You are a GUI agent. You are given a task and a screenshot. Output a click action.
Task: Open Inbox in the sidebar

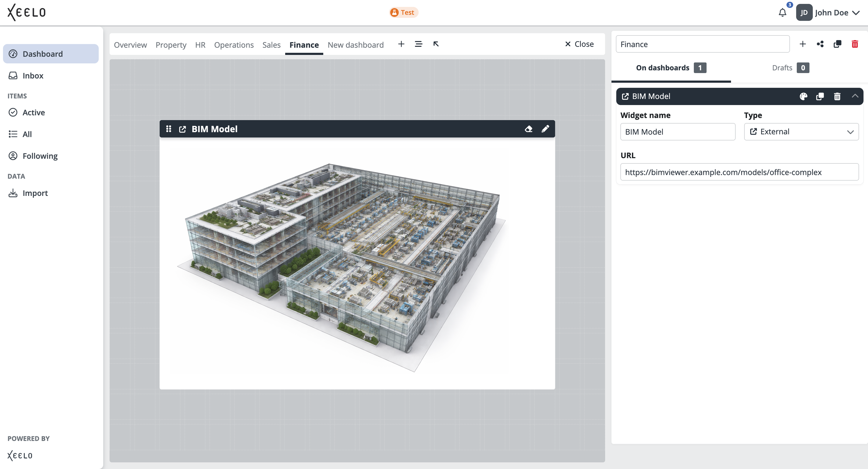33,75
